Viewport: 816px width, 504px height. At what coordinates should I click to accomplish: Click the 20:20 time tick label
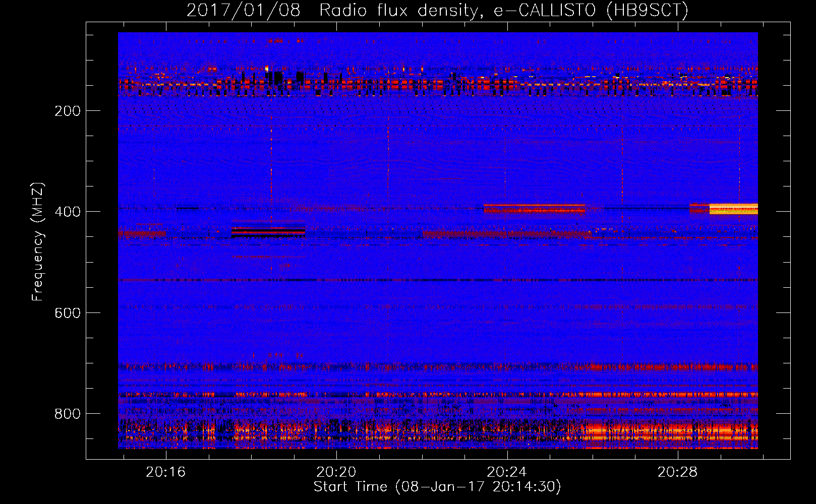(x=336, y=472)
